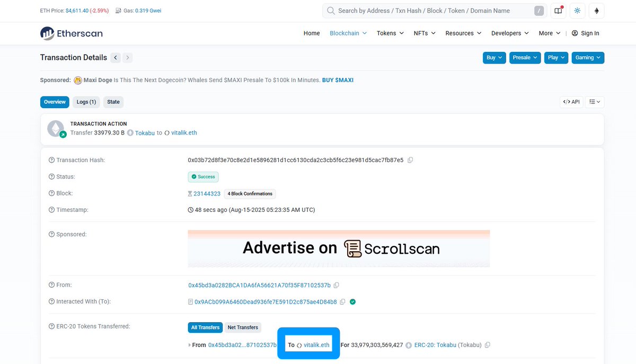Screen dimensions: 636x364
Task: Click the Transaction Action Ethereum avatar icon
Action: (56, 129)
